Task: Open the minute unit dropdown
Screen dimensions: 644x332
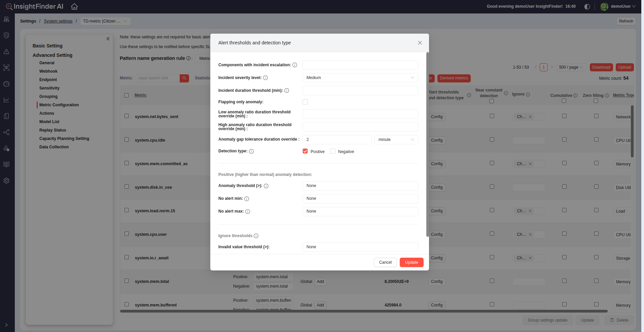Action: point(396,140)
